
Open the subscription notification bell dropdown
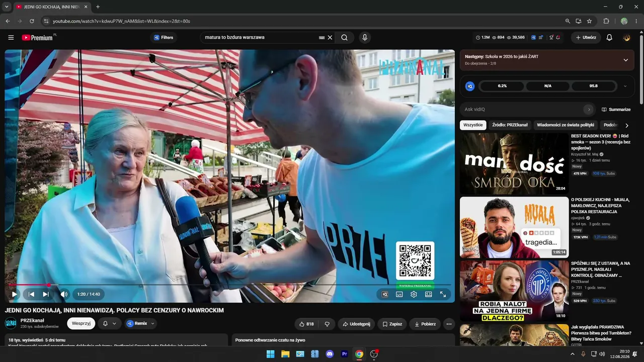pos(109,323)
